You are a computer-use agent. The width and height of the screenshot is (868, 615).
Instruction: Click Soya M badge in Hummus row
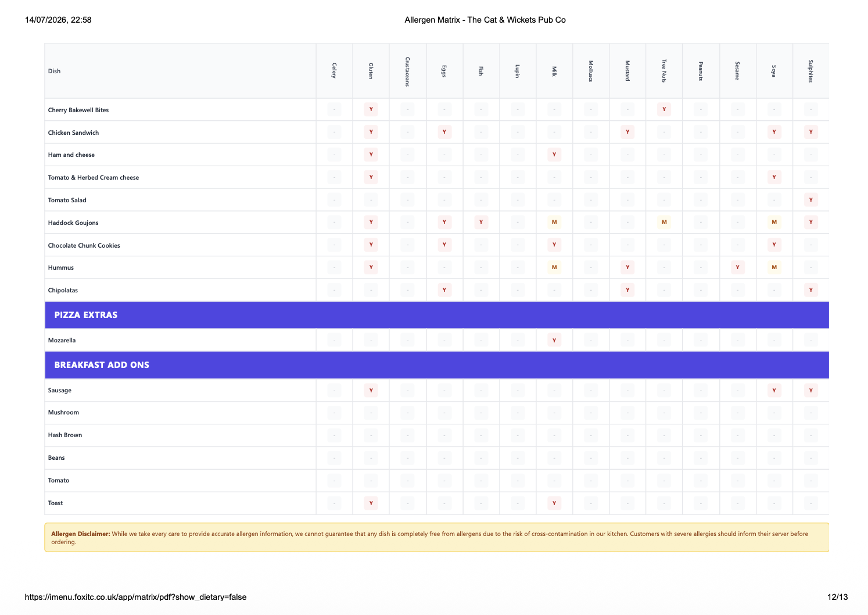coord(774,267)
